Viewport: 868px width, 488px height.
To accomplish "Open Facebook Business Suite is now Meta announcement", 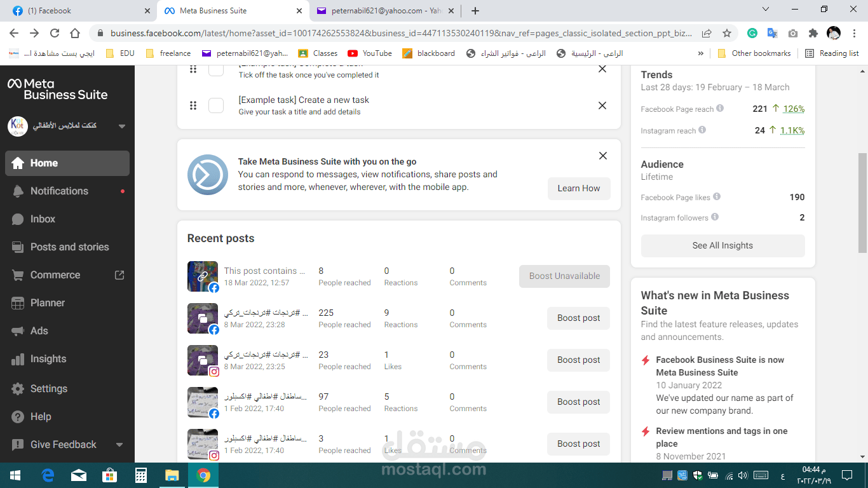I will (x=720, y=366).
